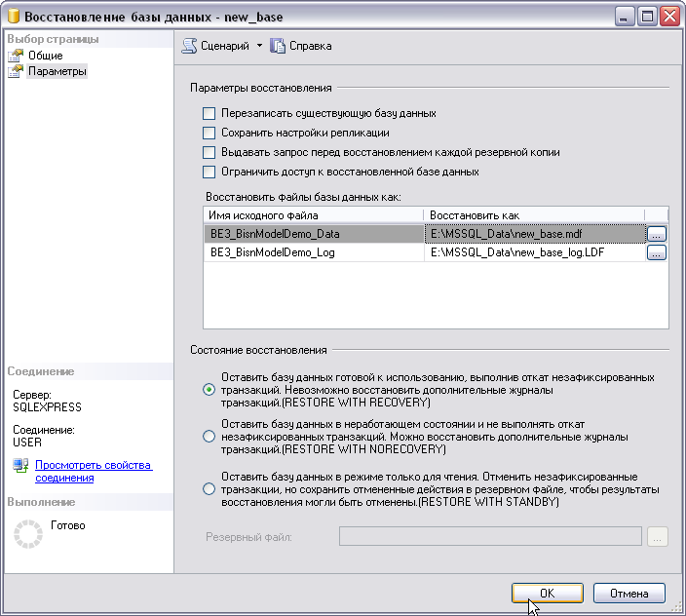Toggle Сохранить настройки репликации checkbox
686x616 pixels.
[209, 133]
